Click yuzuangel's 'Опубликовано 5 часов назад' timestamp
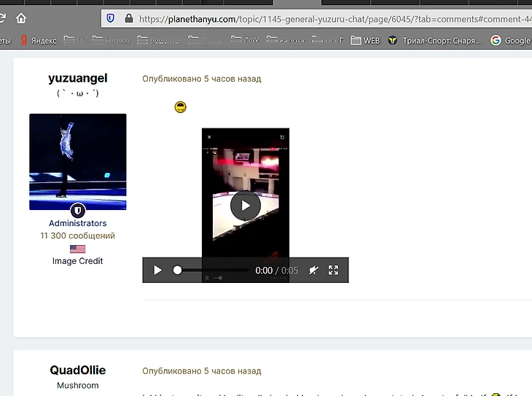This screenshot has width=532, height=396. 202,79
